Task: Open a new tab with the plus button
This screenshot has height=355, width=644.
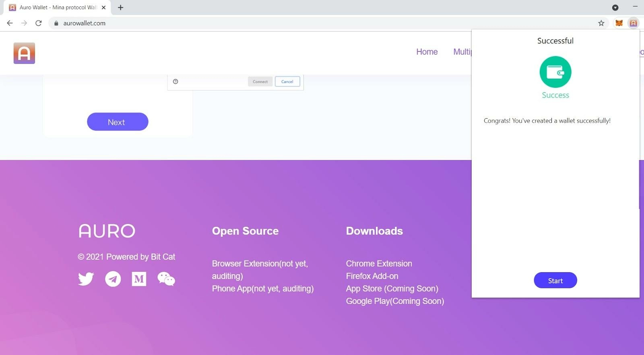Action: [120, 7]
